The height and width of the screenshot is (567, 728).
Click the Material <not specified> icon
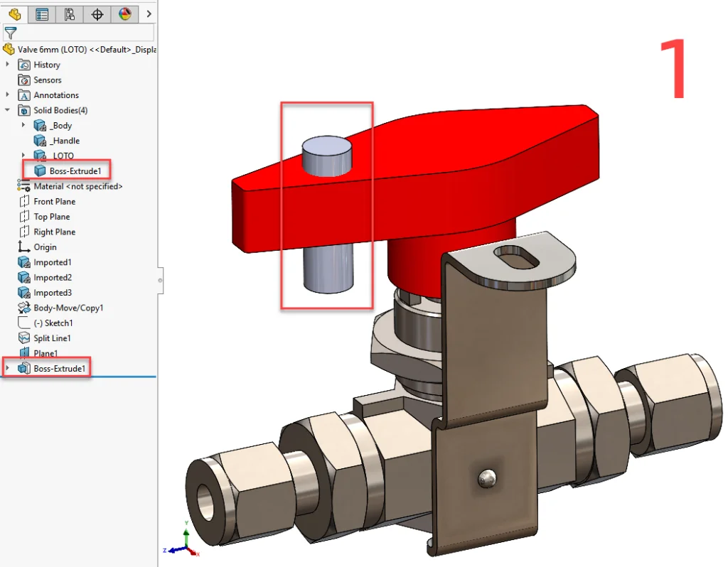point(23,186)
